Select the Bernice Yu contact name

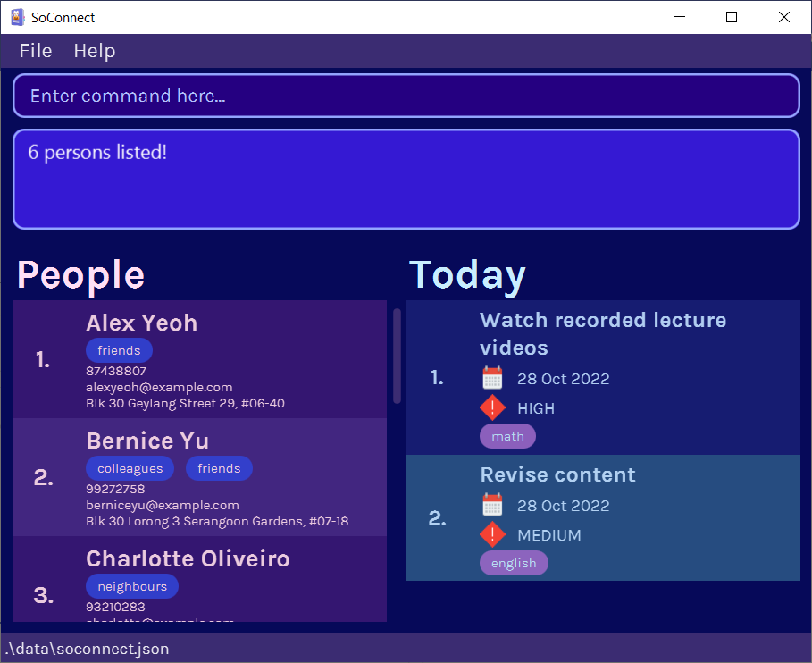point(147,441)
